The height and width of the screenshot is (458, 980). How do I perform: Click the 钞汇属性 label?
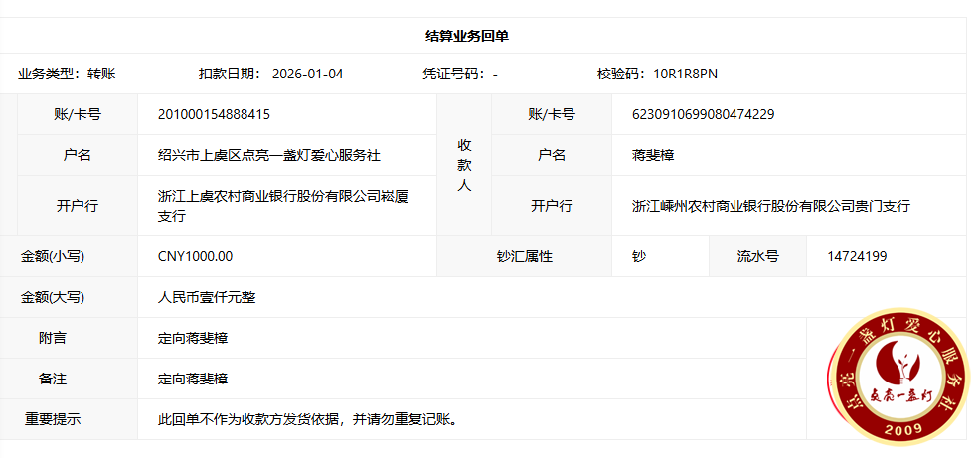(x=524, y=256)
